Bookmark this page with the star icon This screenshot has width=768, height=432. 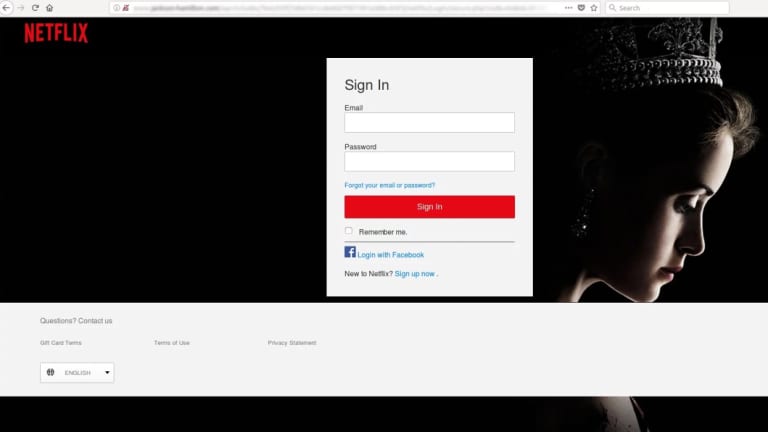[594, 8]
